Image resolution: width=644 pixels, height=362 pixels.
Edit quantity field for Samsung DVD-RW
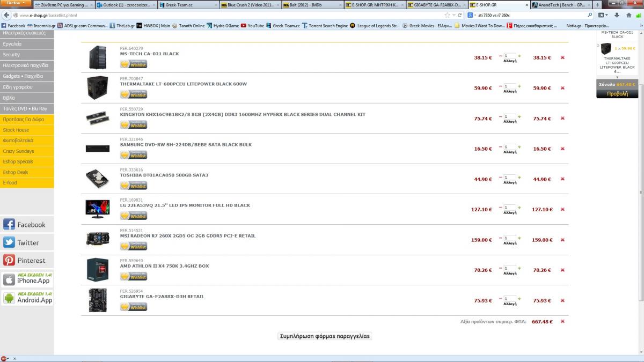[510, 147]
